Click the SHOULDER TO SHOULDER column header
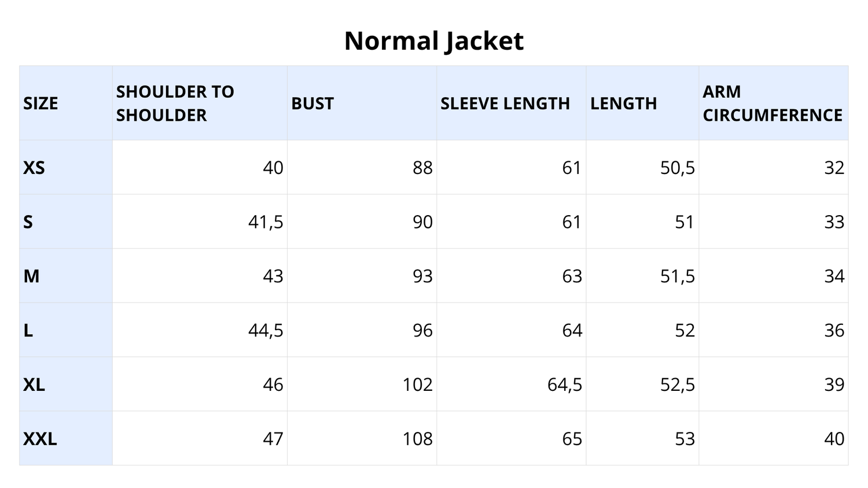The width and height of the screenshot is (868, 488). coord(175,103)
